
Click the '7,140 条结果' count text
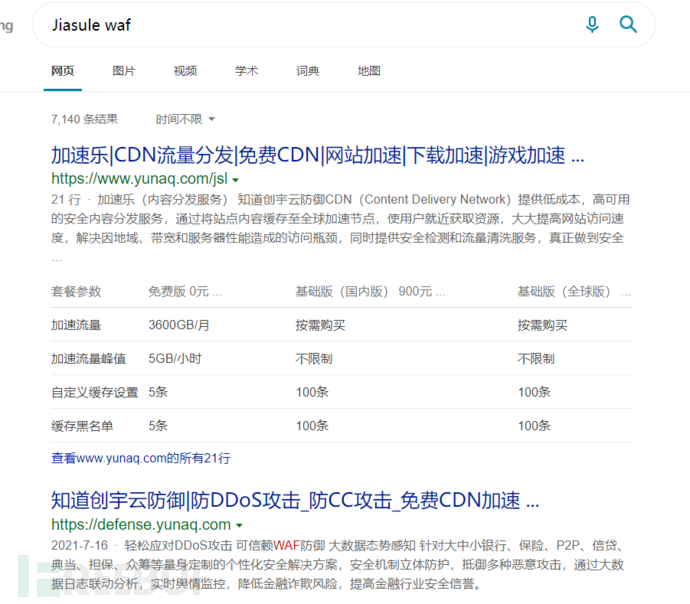coord(84,119)
